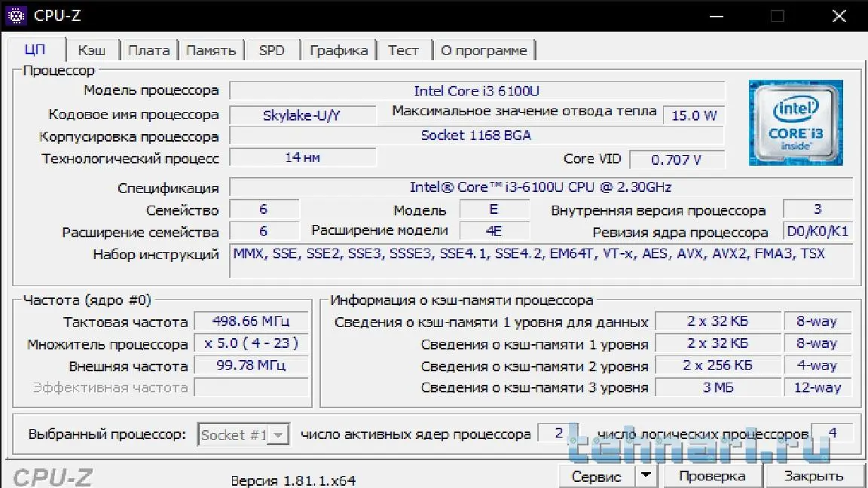Switch to the Плата tab
Screen dimensions: 868x488
pos(149,50)
